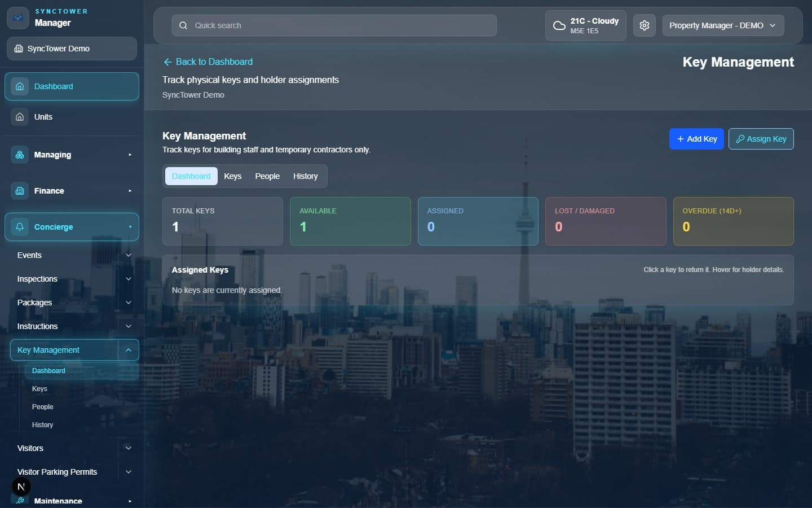The image size is (812, 508).
Task: Open the Visitors sidebar item
Action: pos(30,448)
